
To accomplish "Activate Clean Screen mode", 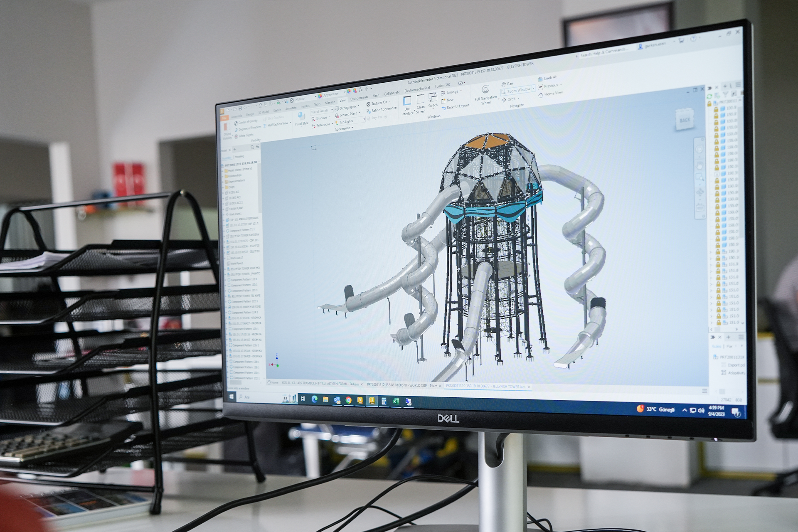I will (421, 103).
